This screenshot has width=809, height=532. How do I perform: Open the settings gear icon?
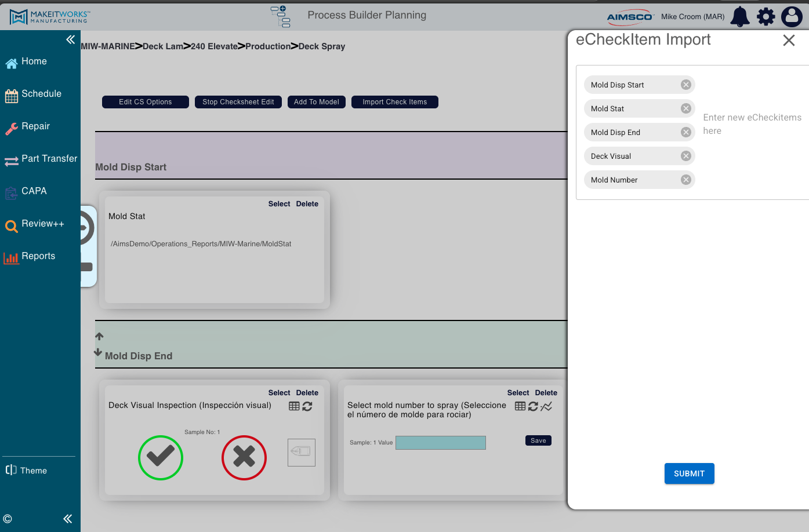pos(766,17)
